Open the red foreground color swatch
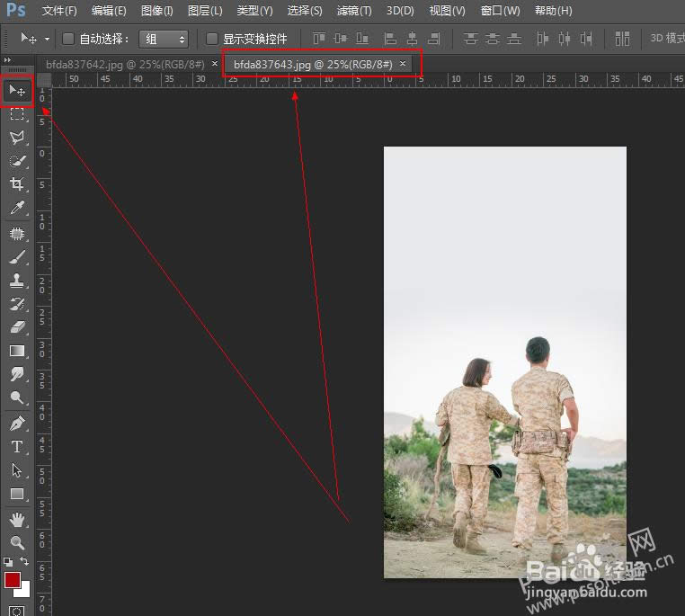The image size is (685, 616). tap(13, 580)
